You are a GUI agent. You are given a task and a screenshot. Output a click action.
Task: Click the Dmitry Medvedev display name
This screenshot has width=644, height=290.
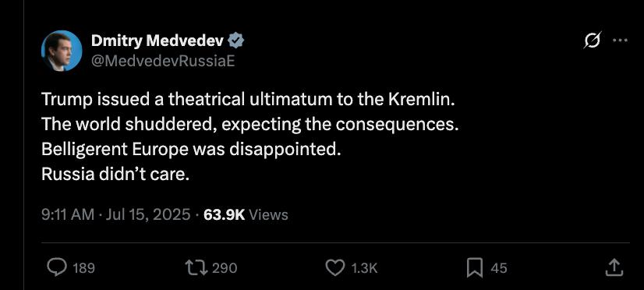157,41
